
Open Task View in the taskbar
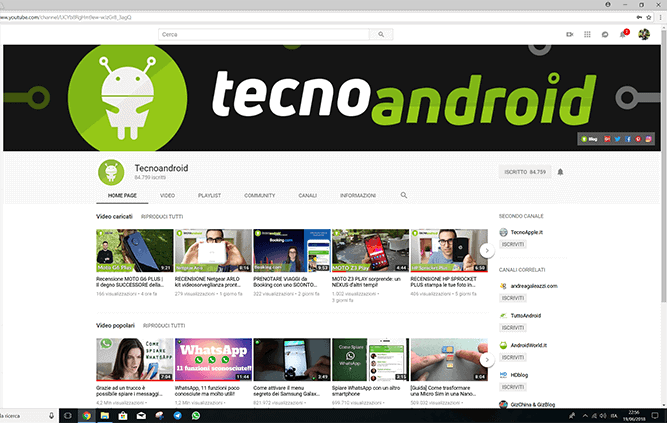click(68, 416)
